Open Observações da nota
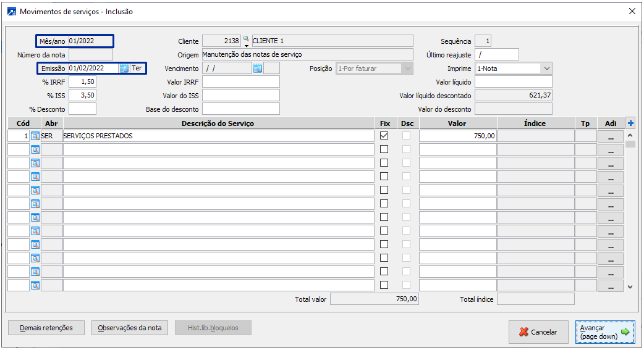 pos(130,328)
